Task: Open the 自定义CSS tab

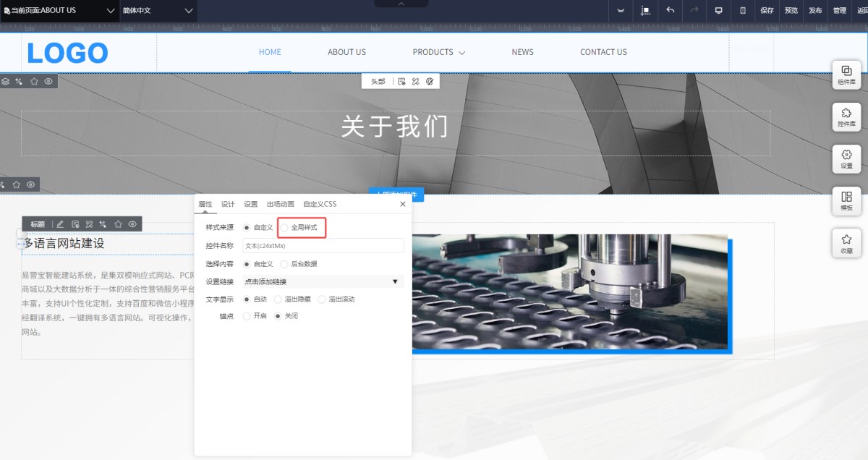Action: [x=320, y=204]
